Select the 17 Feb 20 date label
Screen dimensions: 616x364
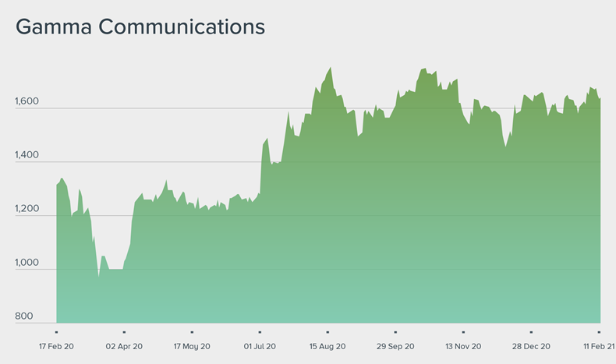(x=57, y=345)
